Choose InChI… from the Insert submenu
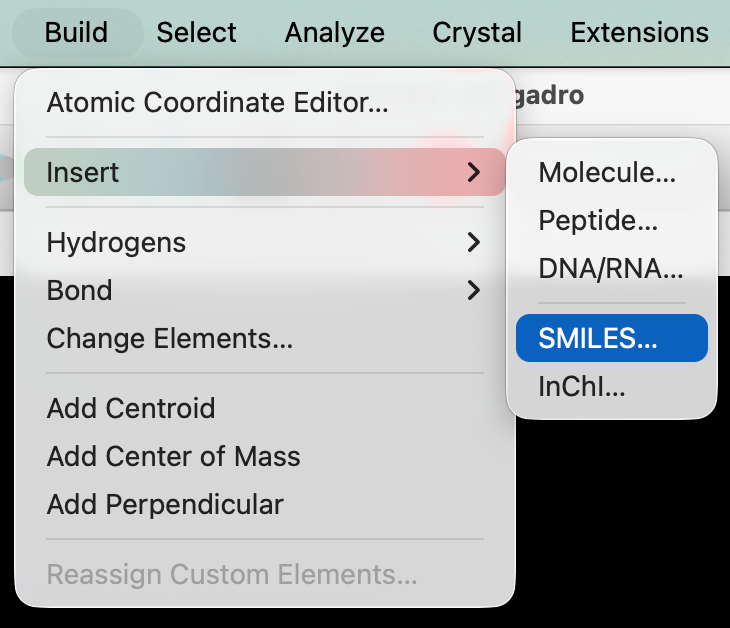Image resolution: width=730 pixels, height=628 pixels. [582, 387]
